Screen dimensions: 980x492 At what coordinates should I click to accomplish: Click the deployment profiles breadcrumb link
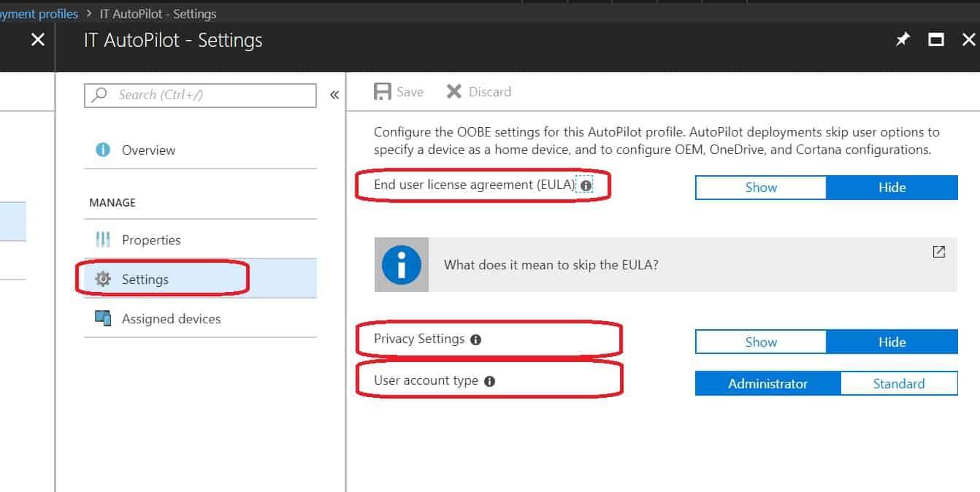[39, 14]
